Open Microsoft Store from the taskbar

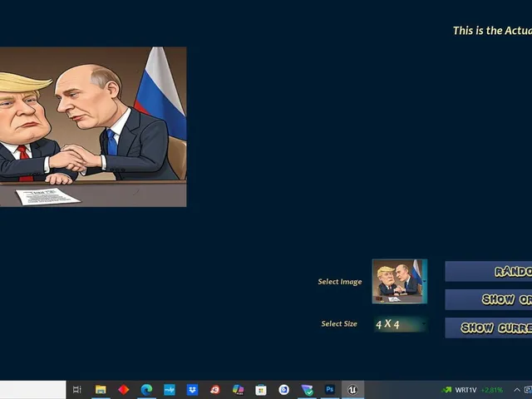(261, 390)
